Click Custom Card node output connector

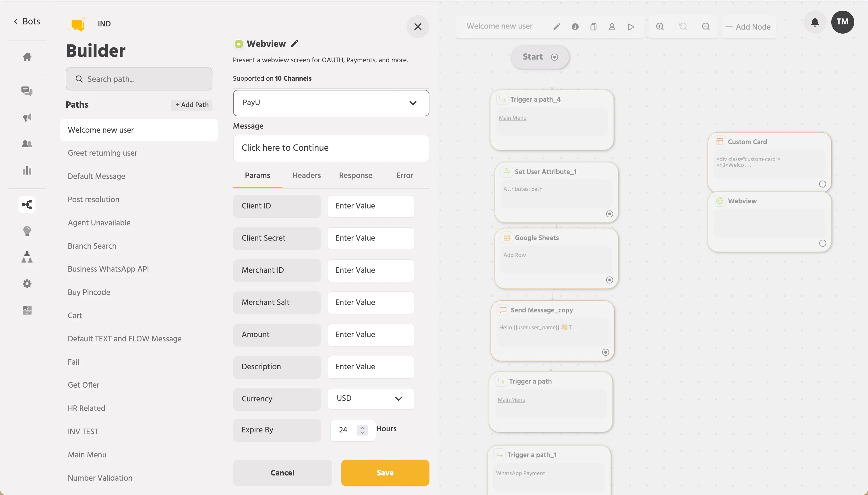[x=822, y=184]
